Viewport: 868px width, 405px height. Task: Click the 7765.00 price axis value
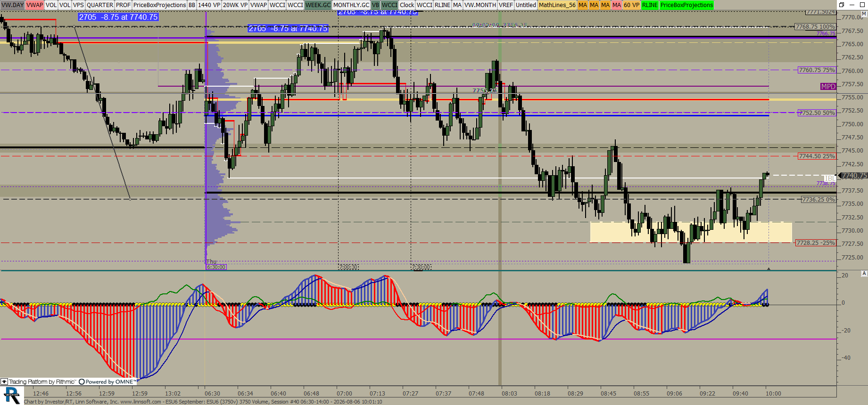click(852, 44)
